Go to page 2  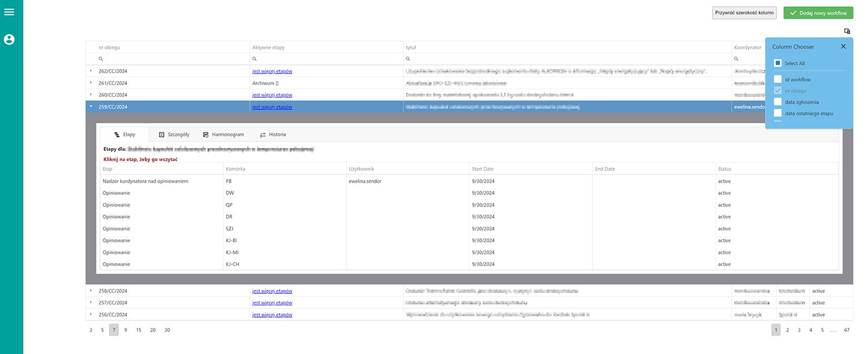pos(788,330)
